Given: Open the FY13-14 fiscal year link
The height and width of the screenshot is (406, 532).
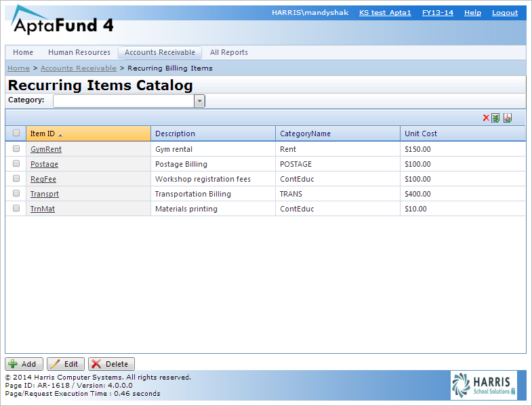Looking at the screenshot, I should [x=438, y=13].
